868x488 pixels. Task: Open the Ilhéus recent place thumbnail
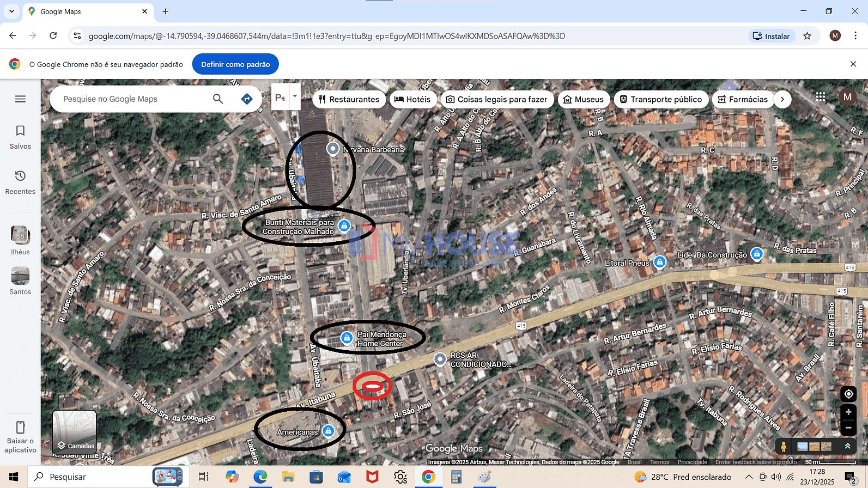tap(20, 240)
